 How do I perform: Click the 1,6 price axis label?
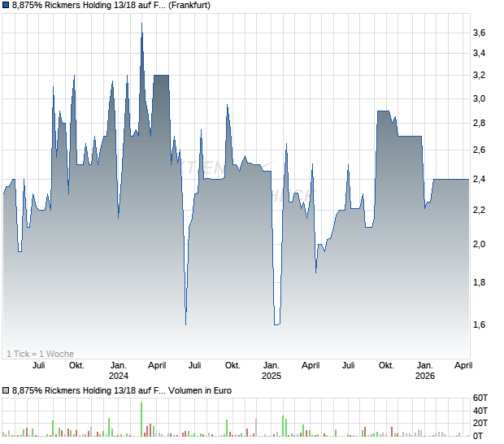tap(479, 324)
